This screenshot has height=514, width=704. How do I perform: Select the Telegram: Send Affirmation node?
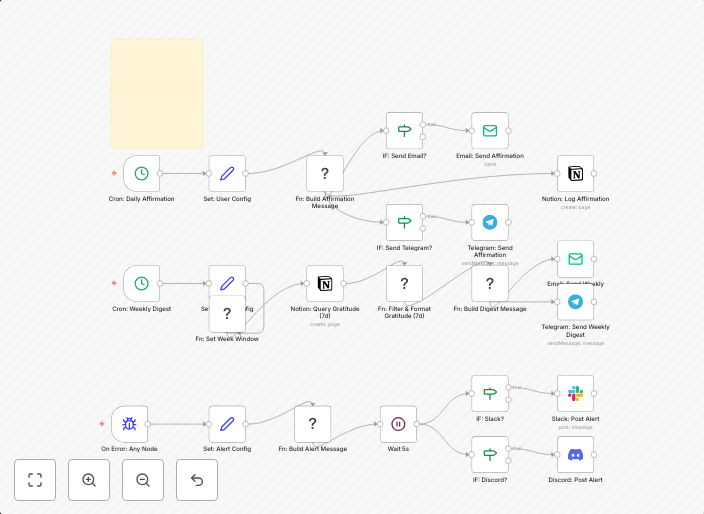(x=490, y=223)
